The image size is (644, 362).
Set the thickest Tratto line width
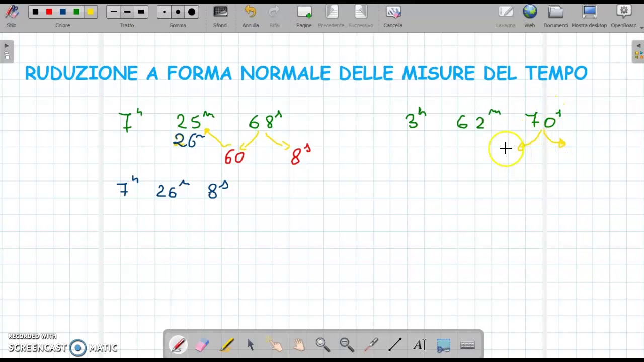pyautogui.click(x=141, y=12)
